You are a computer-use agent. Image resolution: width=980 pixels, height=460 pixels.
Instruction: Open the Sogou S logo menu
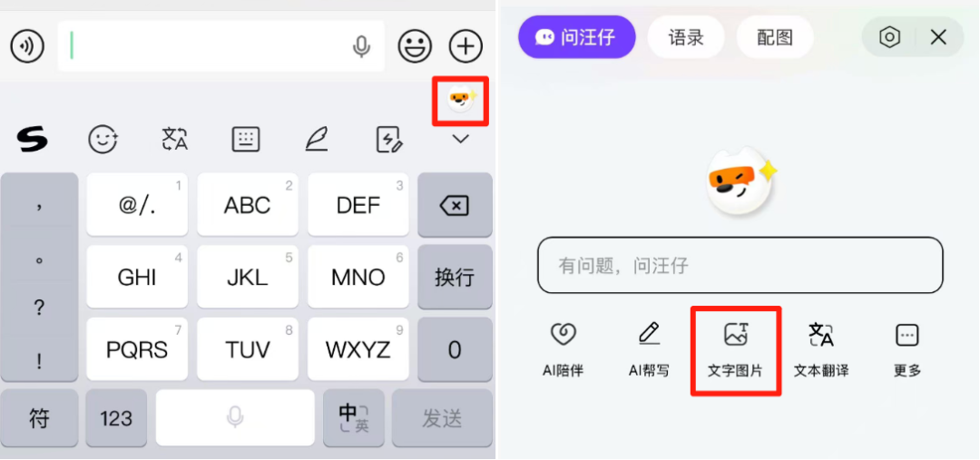31,139
